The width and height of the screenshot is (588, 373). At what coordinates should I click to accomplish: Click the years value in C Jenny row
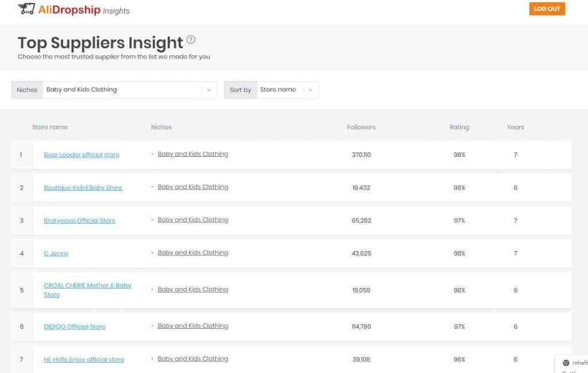pyautogui.click(x=515, y=253)
